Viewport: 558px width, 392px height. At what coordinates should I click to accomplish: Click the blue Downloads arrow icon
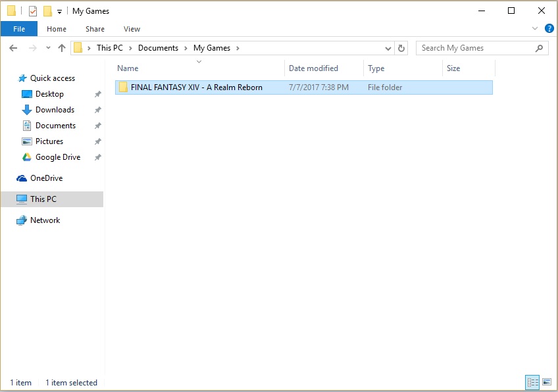click(x=27, y=110)
